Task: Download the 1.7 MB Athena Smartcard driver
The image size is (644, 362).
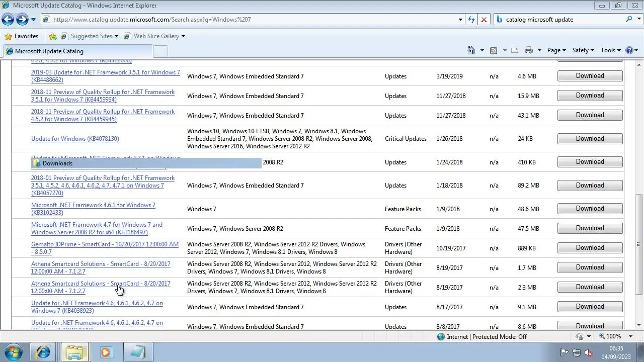Action: click(x=590, y=267)
